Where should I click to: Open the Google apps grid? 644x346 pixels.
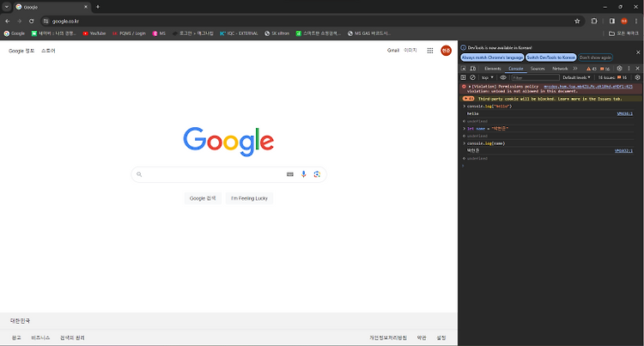click(430, 51)
